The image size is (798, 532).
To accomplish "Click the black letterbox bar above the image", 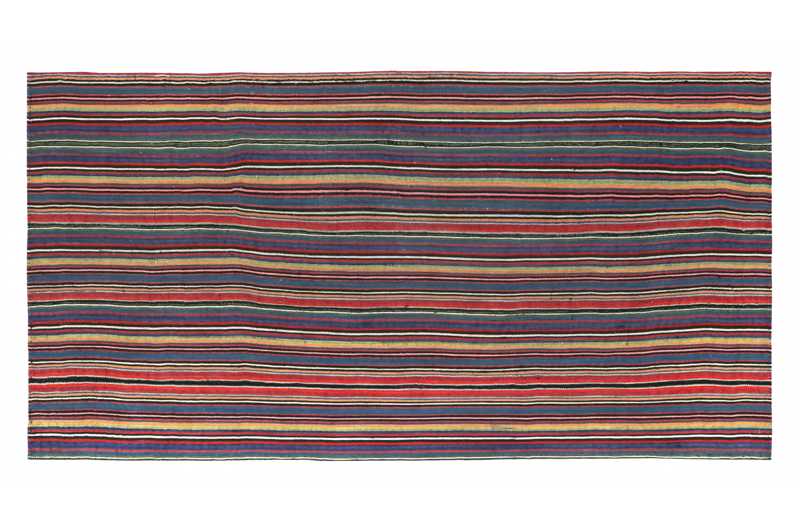I will click(399, 22).
